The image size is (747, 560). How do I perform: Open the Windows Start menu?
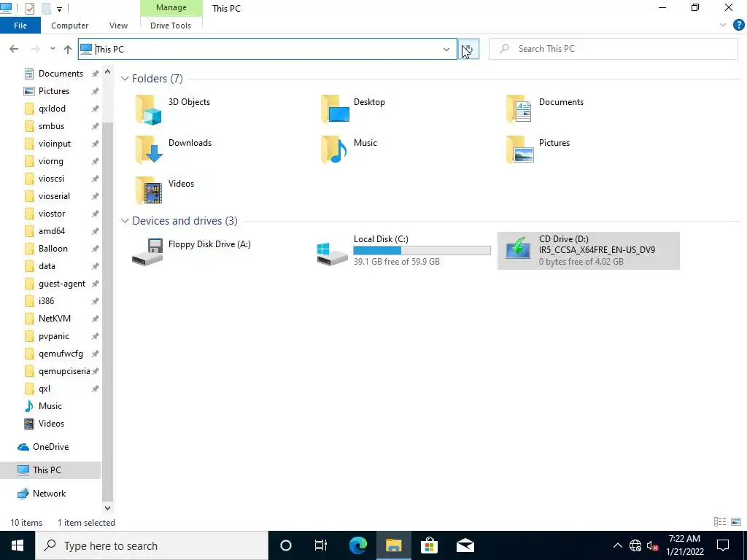(x=18, y=545)
